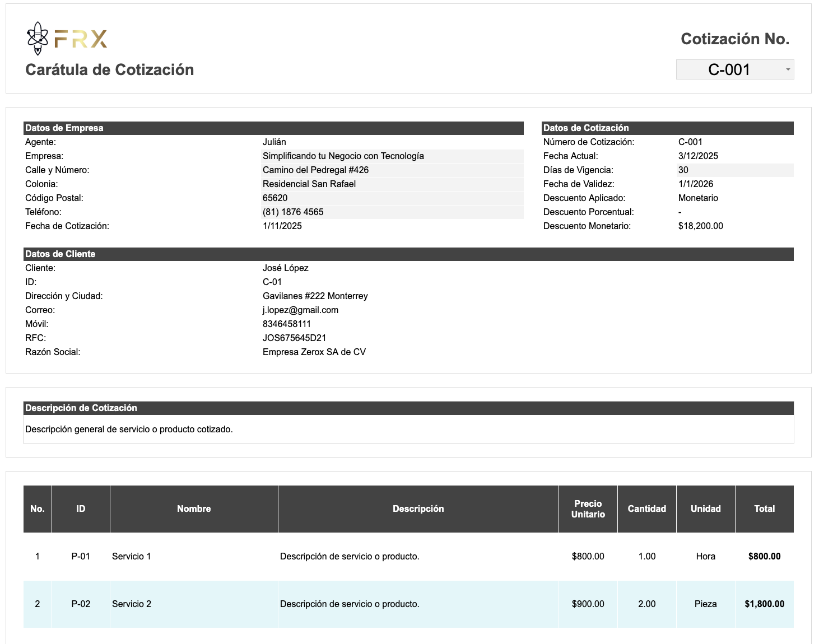Select the large C-001 quote number box

728,69
